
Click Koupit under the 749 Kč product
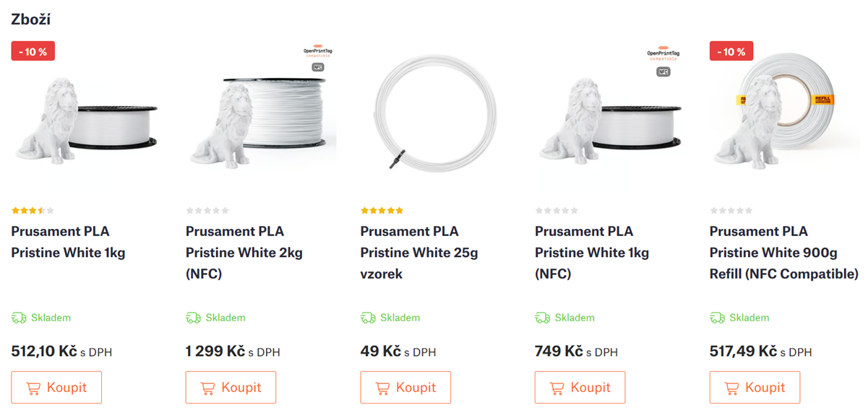[580, 388]
